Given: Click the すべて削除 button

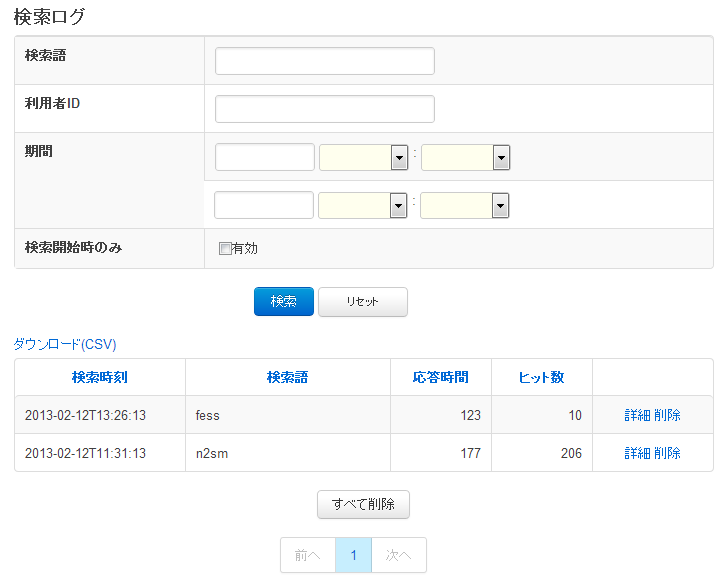Looking at the screenshot, I should 364,504.
